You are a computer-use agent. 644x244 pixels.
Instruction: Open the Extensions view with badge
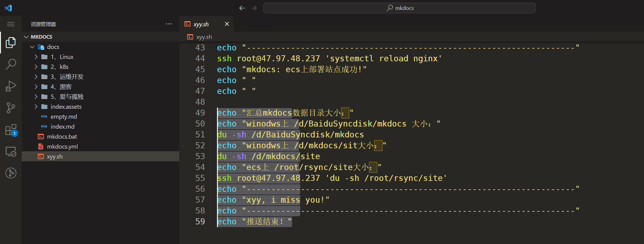[x=11, y=130]
